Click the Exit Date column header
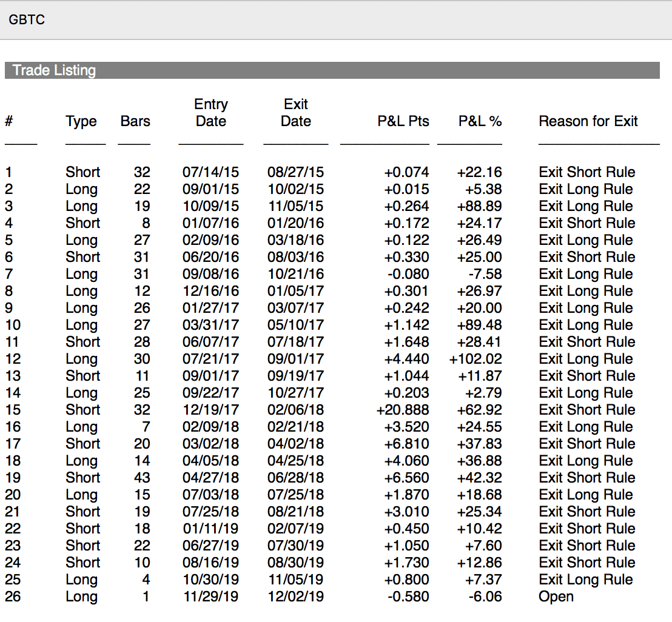672x622 pixels. (295, 113)
